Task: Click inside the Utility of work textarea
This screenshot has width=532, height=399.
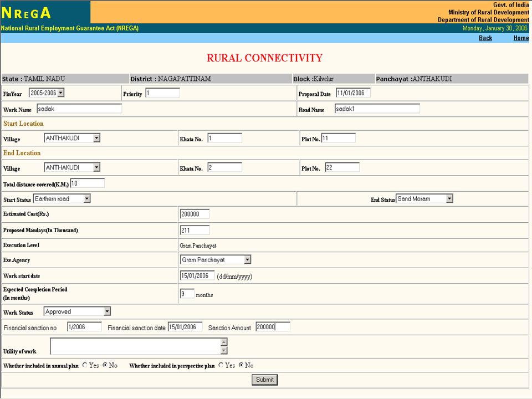Action: click(135, 346)
